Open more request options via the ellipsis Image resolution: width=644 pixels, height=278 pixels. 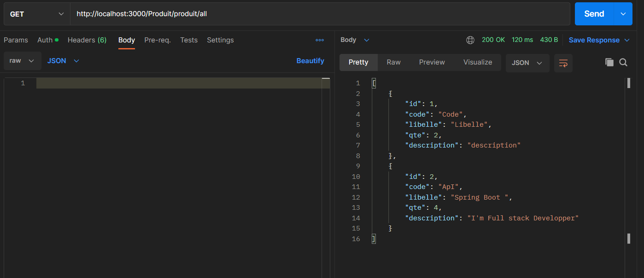pos(320,40)
